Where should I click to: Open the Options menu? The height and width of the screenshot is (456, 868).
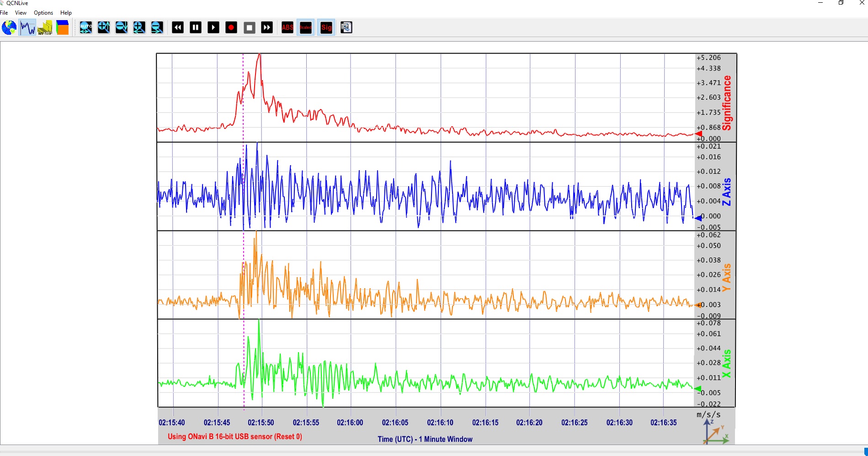(x=43, y=13)
